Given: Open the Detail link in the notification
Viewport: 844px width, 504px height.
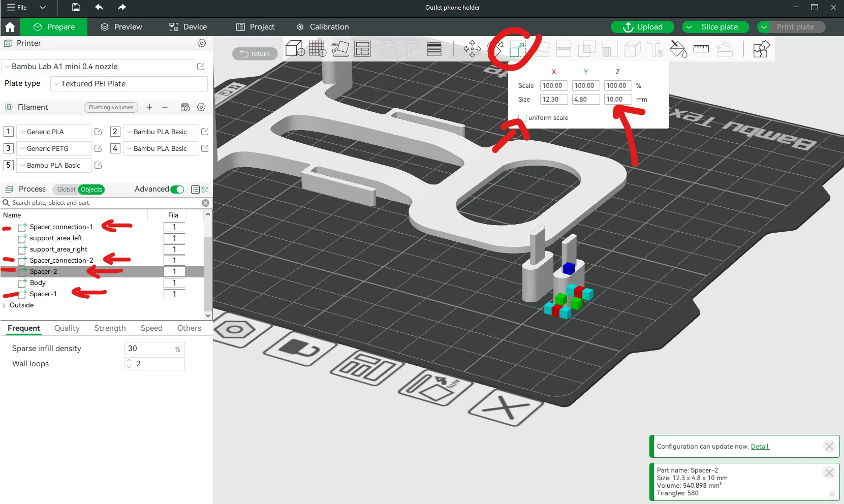Looking at the screenshot, I should (760, 447).
